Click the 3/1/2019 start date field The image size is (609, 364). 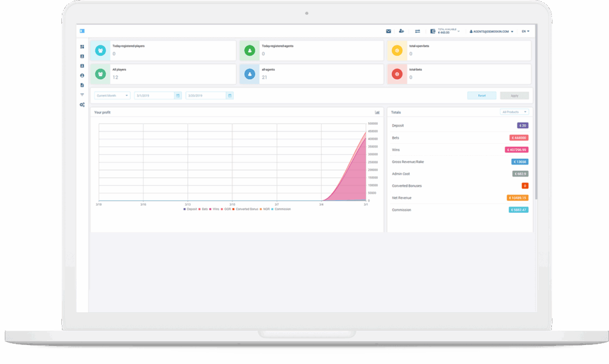point(157,95)
